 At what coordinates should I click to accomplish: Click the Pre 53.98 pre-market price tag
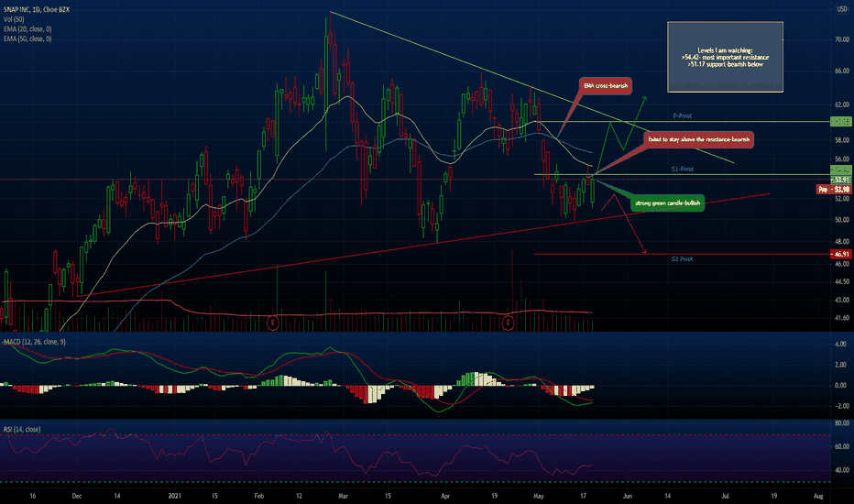click(834, 189)
